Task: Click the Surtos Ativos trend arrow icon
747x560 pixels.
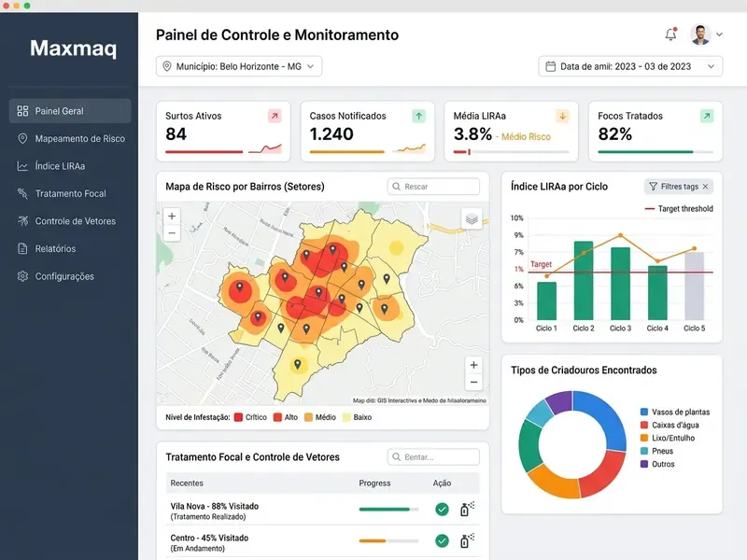Action: [x=275, y=116]
